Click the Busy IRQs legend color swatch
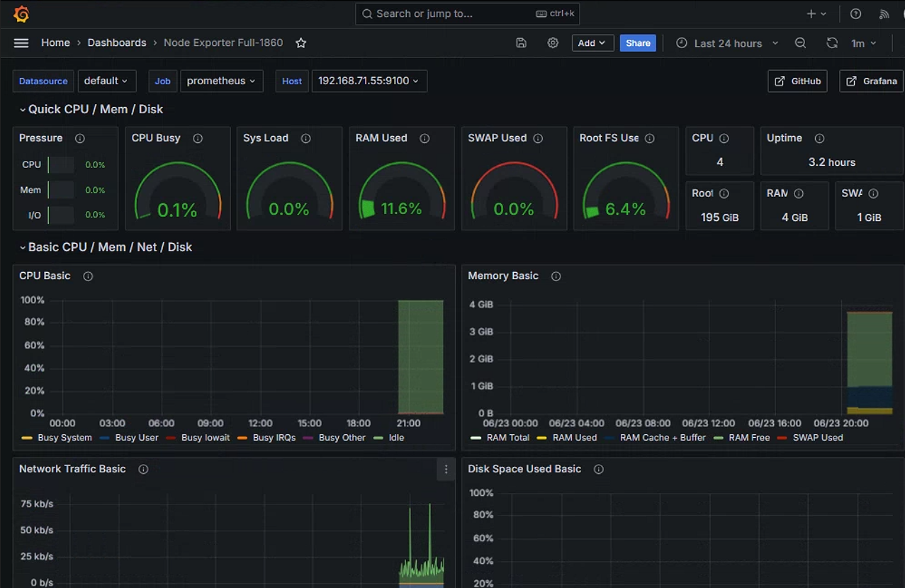 [242, 438]
